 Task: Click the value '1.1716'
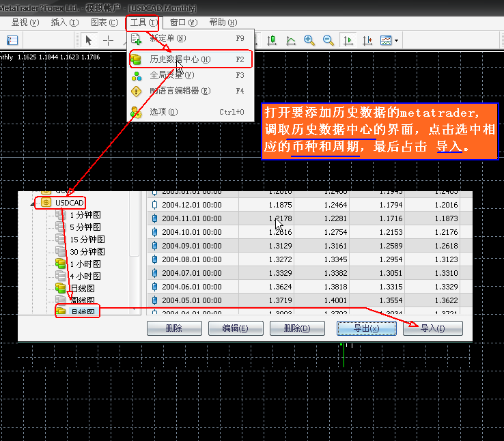click(x=391, y=218)
